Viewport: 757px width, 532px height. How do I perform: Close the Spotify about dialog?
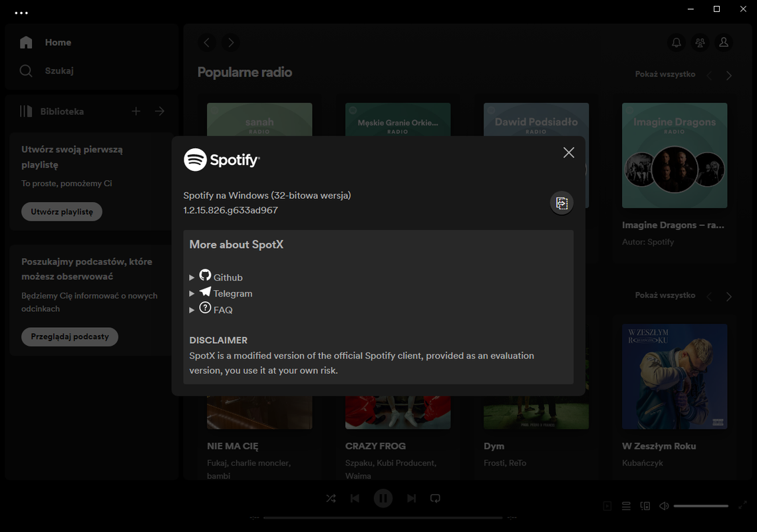pos(569,152)
